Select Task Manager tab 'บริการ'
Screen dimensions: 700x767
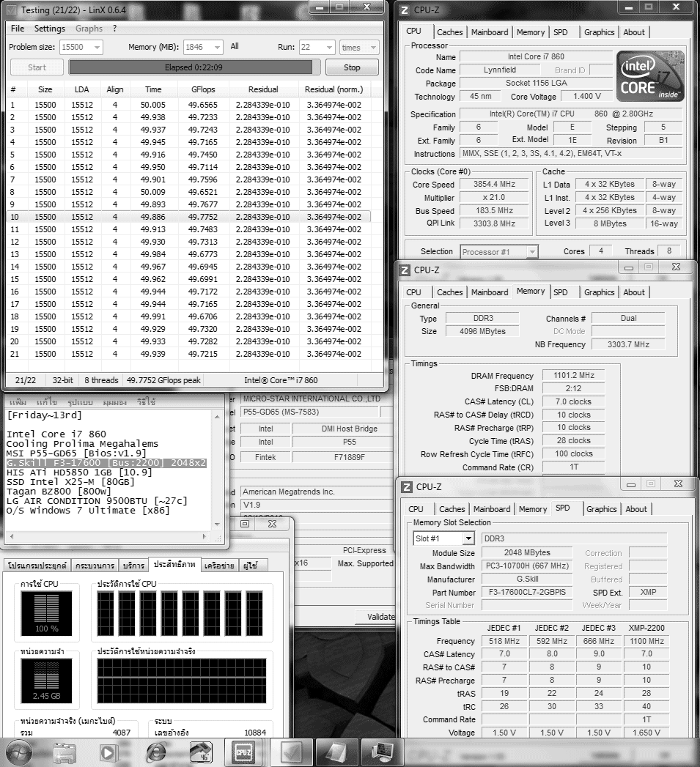133,566
